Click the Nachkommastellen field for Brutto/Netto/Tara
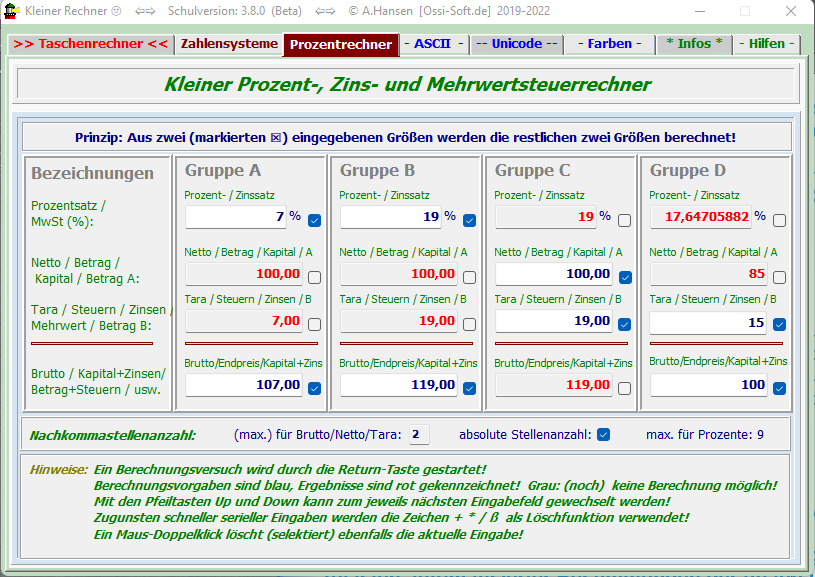This screenshot has width=815, height=577. point(419,434)
